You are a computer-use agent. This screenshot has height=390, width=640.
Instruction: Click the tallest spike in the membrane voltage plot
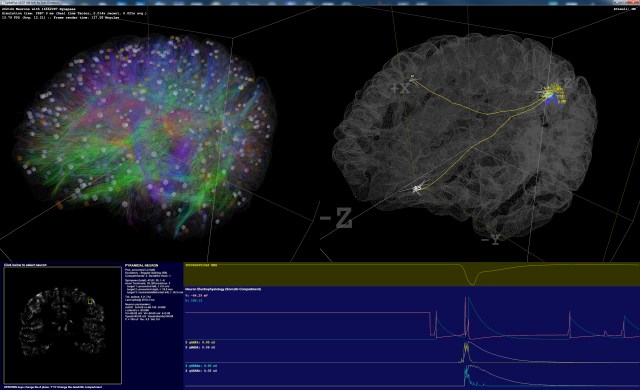pyautogui.click(x=465, y=316)
